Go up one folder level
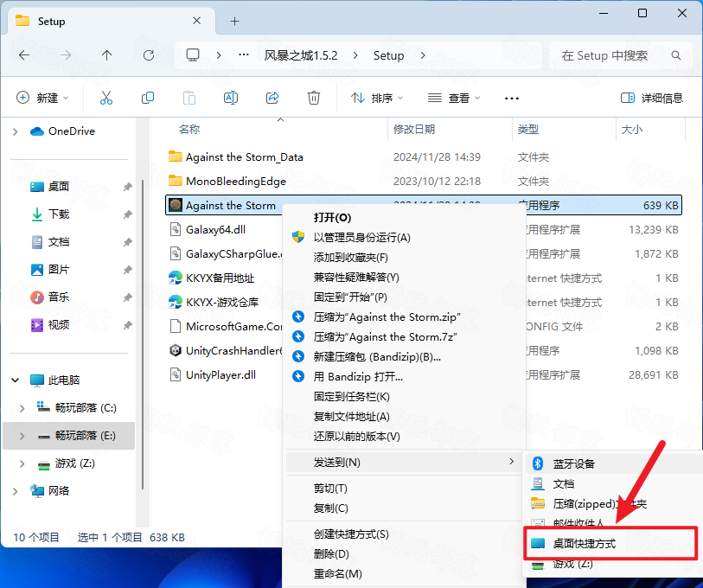This screenshot has width=703, height=588. 106,55
